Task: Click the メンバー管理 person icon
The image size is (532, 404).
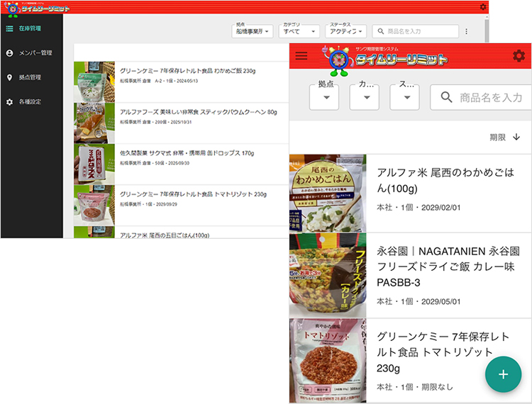Action: pos(9,53)
